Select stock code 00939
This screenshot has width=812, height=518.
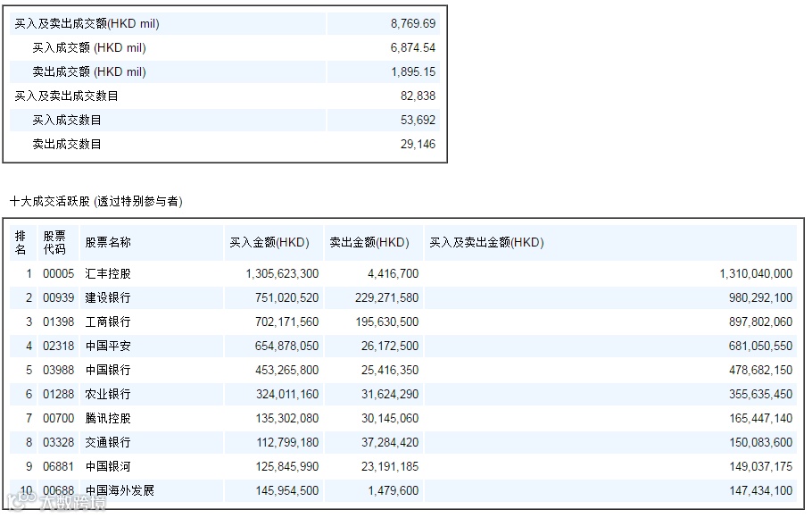click(x=59, y=297)
